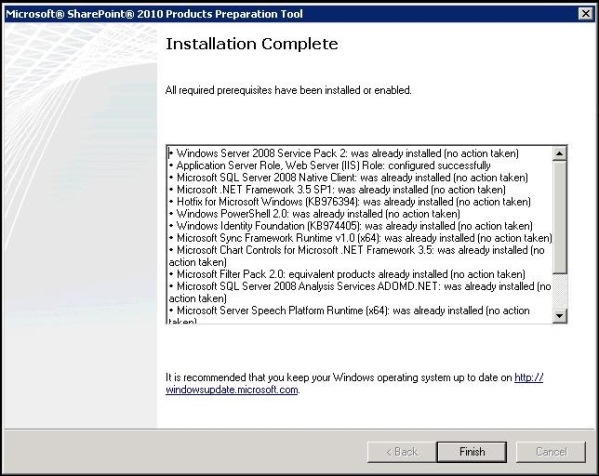Image resolution: width=599 pixels, height=476 pixels.
Task: Click the SharePoint 2010 Products Preparation Tool title bar
Action: coord(290,14)
